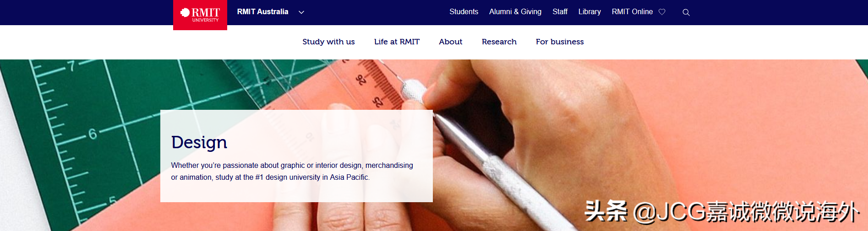Expand the RMIT Australia region chevron
Image resolution: width=868 pixels, height=231 pixels.
click(x=301, y=12)
